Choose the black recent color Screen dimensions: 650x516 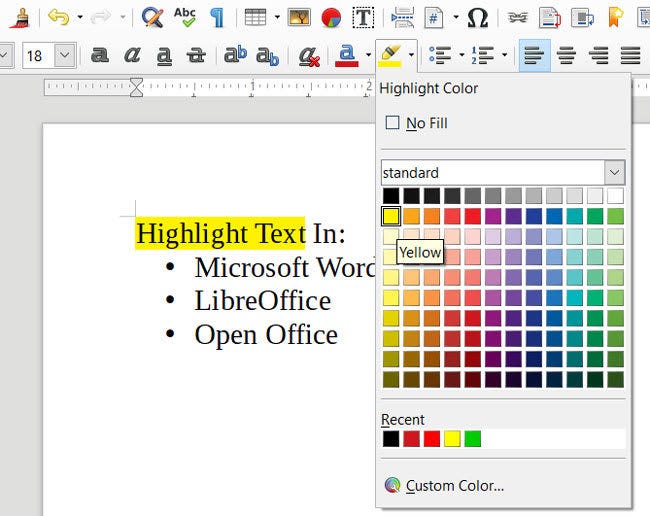(391, 438)
